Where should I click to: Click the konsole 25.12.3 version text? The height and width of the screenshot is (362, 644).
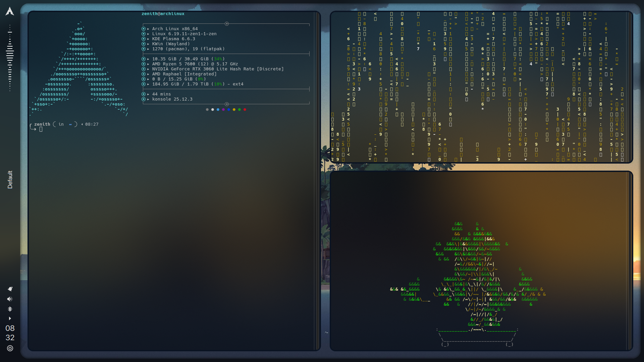(x=172, y=99)
